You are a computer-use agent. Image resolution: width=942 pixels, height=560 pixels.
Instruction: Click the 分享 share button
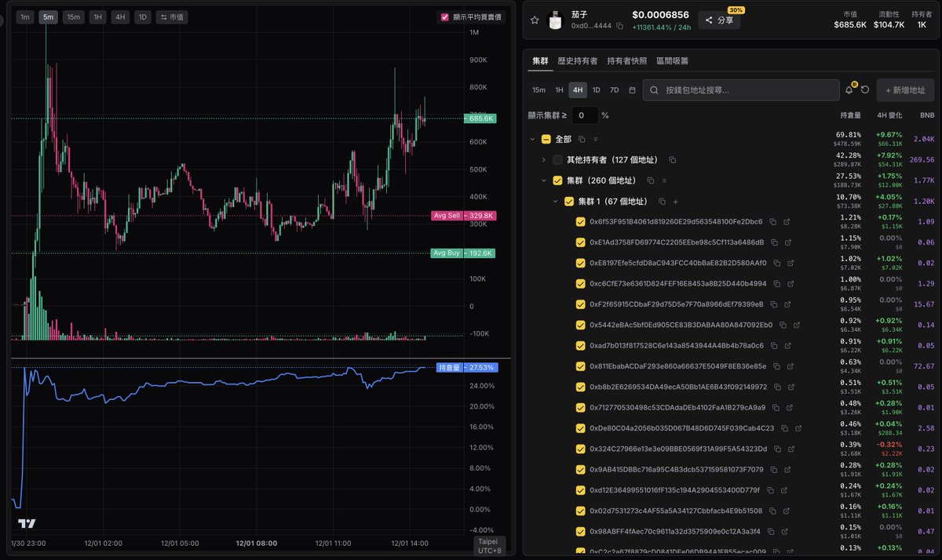click(719, 20)
